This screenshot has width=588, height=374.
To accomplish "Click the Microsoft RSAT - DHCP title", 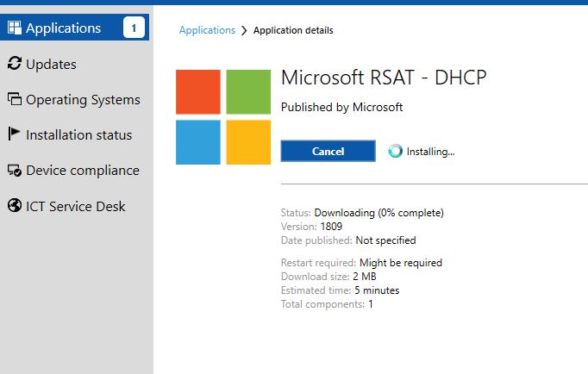I will click(384, 78).
